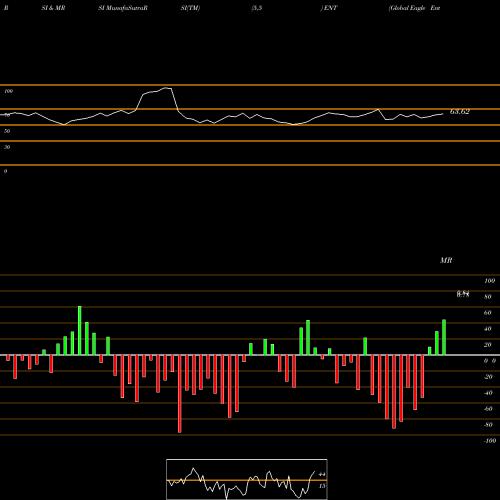The width and height of the screenshot is (500, 500).
Task: Click the tallest green histogram bar
Action: (80, 330)
